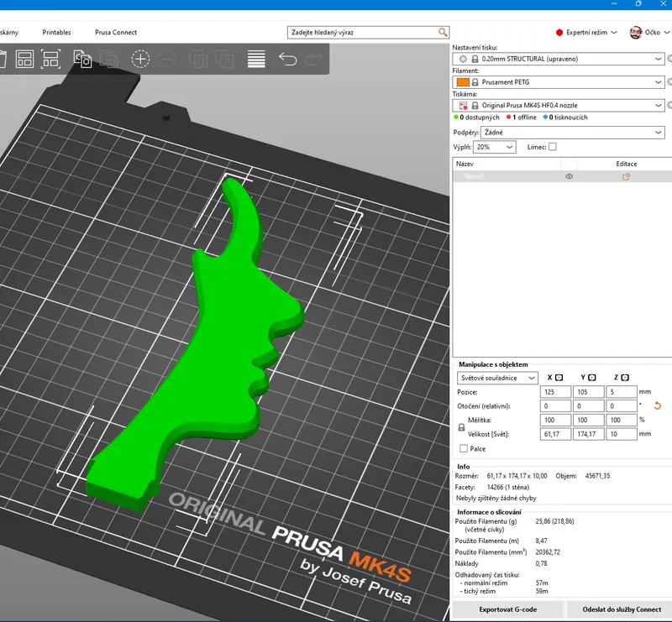Screen dimensions: 672x622
Task: Open the Podpěry supports dropdown
Action: (573, 133)
